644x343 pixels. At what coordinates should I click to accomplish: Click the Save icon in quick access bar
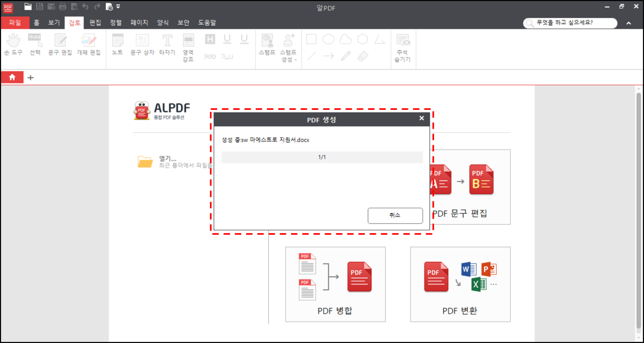coord(39,6)
